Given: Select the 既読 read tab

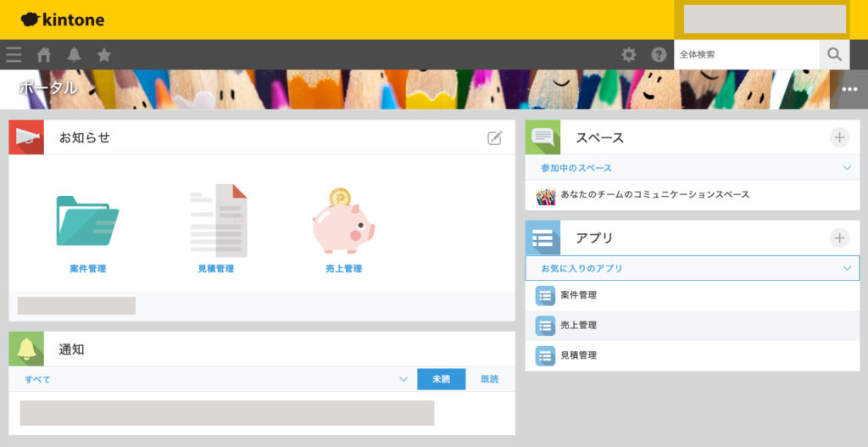Looking at the screenshot, I should [x=490, y=379].
